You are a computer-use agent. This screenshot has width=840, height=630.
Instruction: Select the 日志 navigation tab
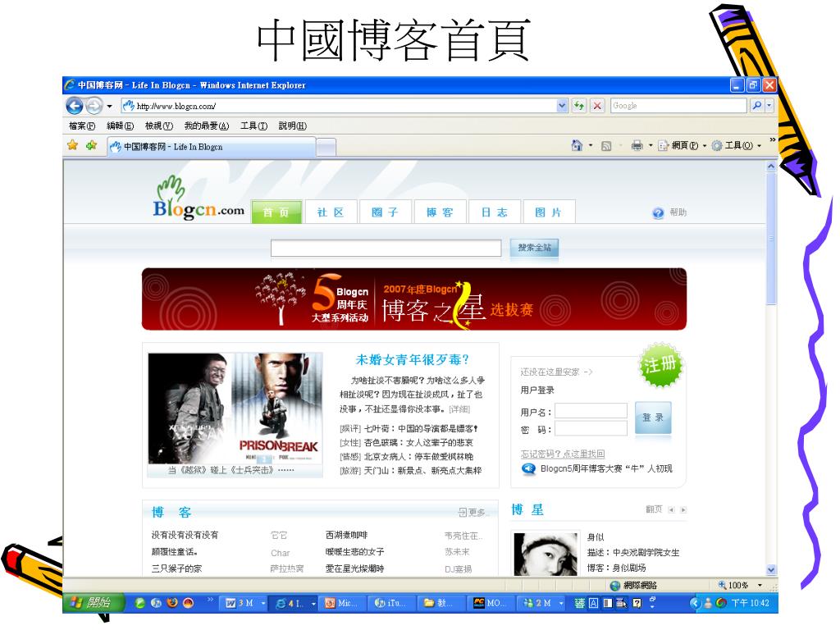(x=493, y=212)
